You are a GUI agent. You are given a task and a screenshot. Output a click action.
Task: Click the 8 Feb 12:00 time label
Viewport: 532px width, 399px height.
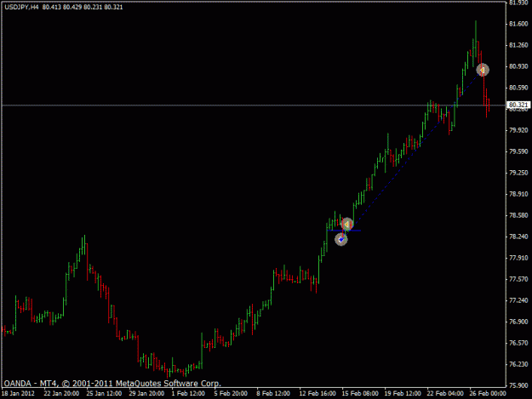tap(273, 394)
